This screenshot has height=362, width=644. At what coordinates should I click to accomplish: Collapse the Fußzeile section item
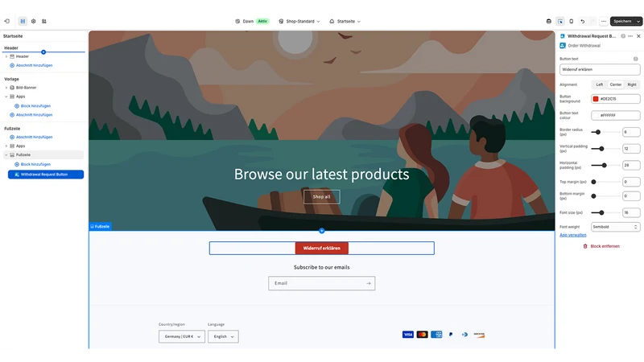[x=6, y=154]
